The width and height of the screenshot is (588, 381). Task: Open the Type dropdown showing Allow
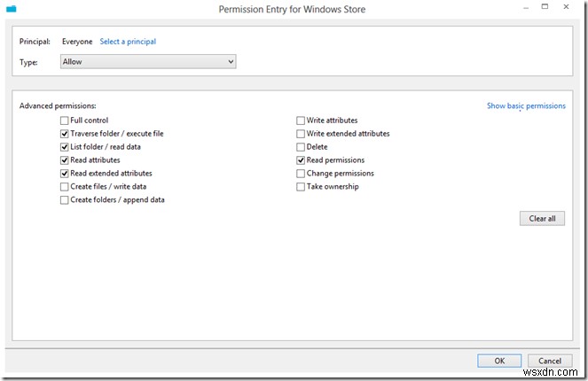147,61
